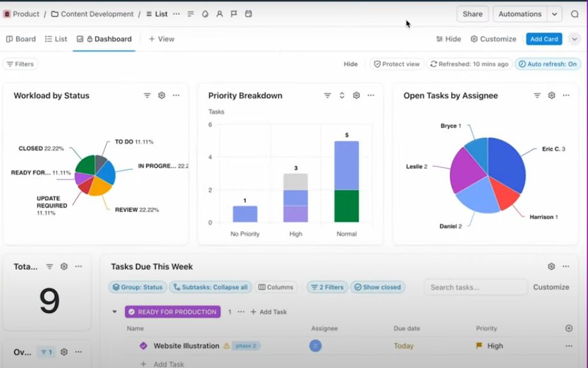The image size is (588, 368).
Task: Toggle the Show closed tasks chip
Action: click(x=377, y=287)
